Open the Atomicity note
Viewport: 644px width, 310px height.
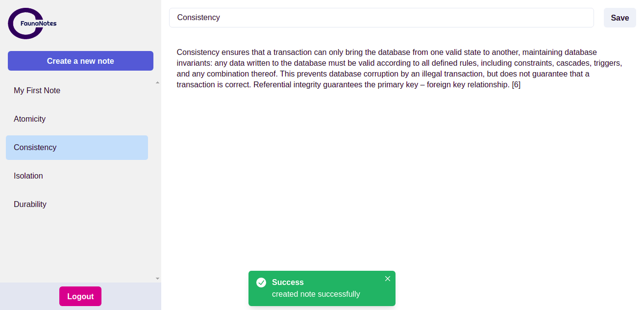(30, 119)
